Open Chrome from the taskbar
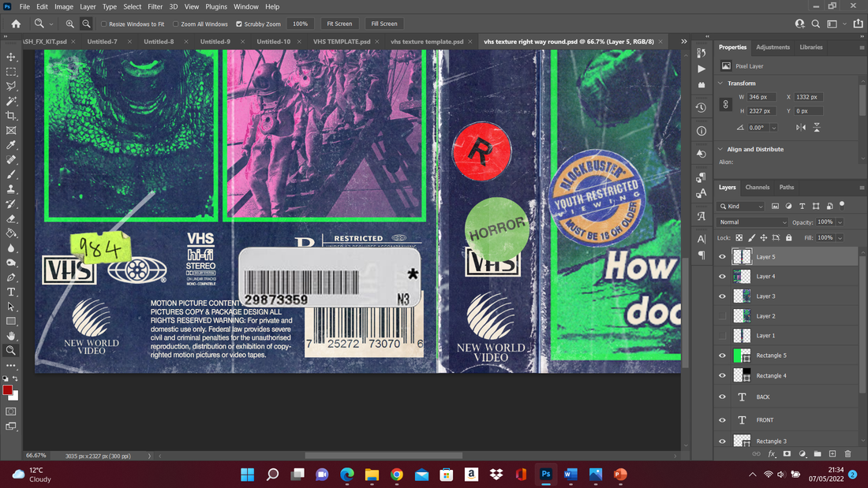This screenshot has width=868, height=488. 396,474
